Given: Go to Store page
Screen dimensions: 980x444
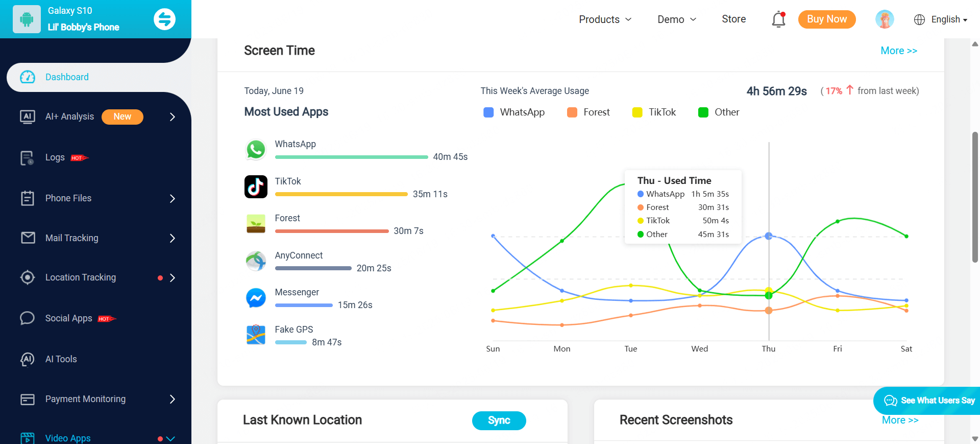Looking at the screenshot, I should [733, 19].
